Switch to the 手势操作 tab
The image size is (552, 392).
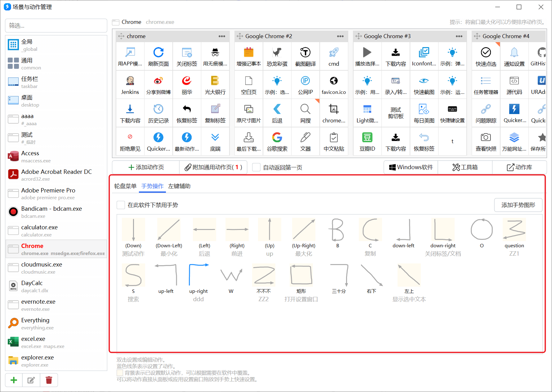click(x=153, y=186)
